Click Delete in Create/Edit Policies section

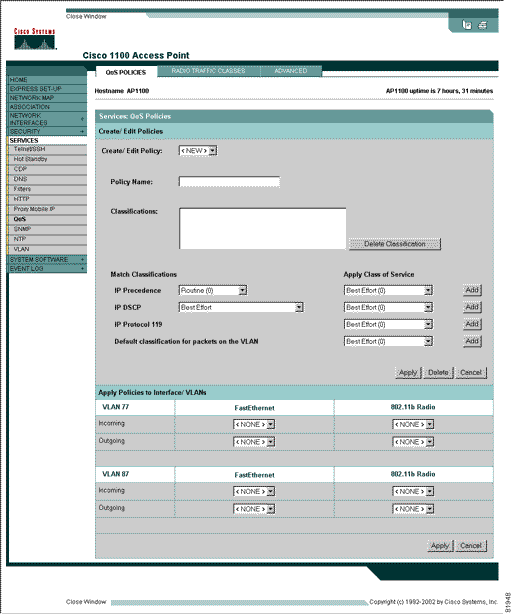click(x=438, y=373)
